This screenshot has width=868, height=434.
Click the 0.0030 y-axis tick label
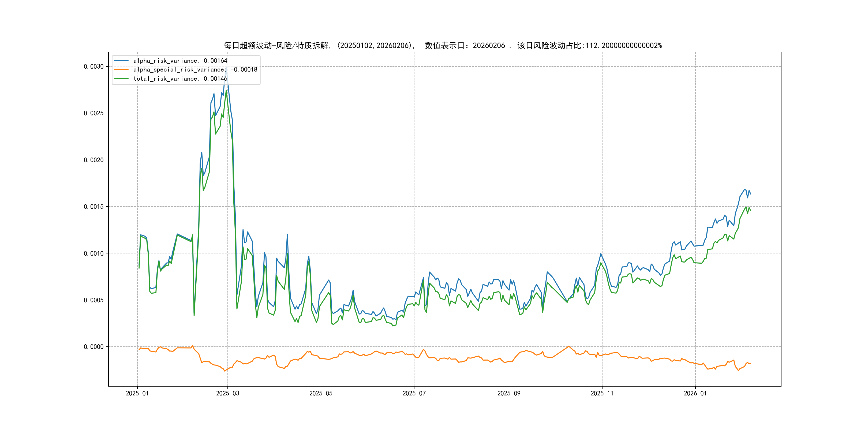94,66
